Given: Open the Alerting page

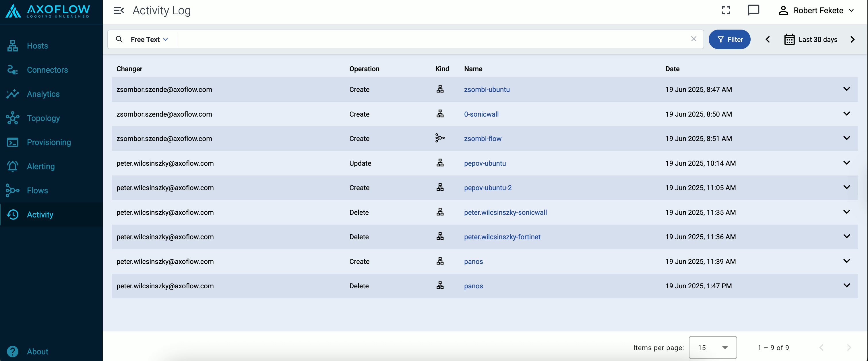Looking at the screenshot, I should point(51,166).
